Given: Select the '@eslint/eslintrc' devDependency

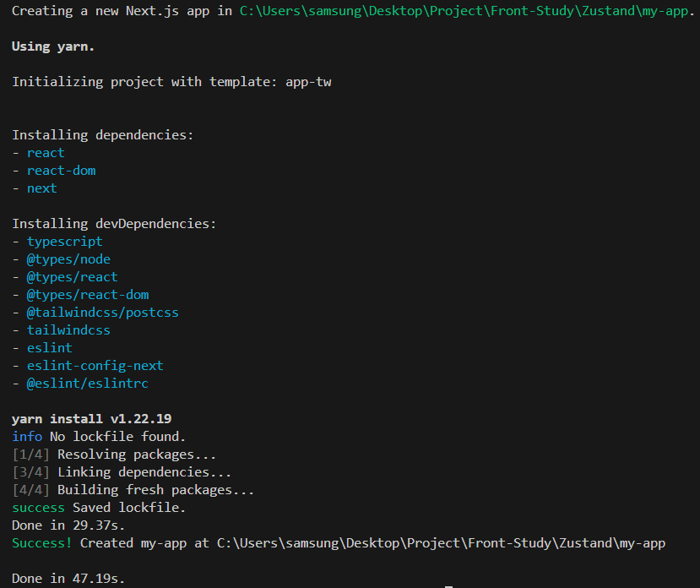Looking at the screenshot, I should point(88,384).
